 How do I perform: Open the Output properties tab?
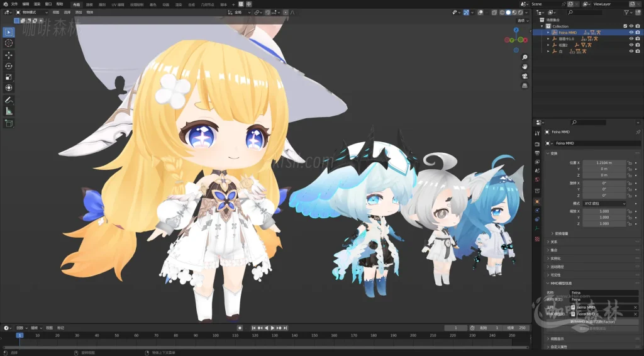tap(537, 153)
